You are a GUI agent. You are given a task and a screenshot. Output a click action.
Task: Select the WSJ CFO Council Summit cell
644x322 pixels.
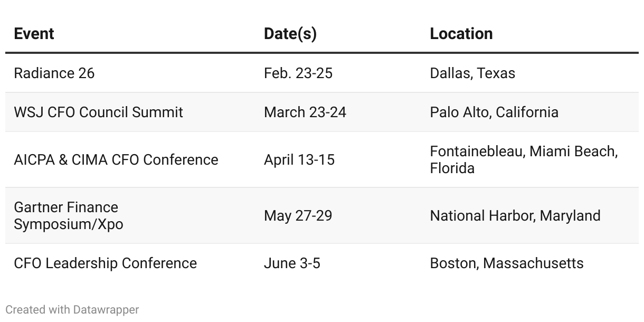coord(99,112)
